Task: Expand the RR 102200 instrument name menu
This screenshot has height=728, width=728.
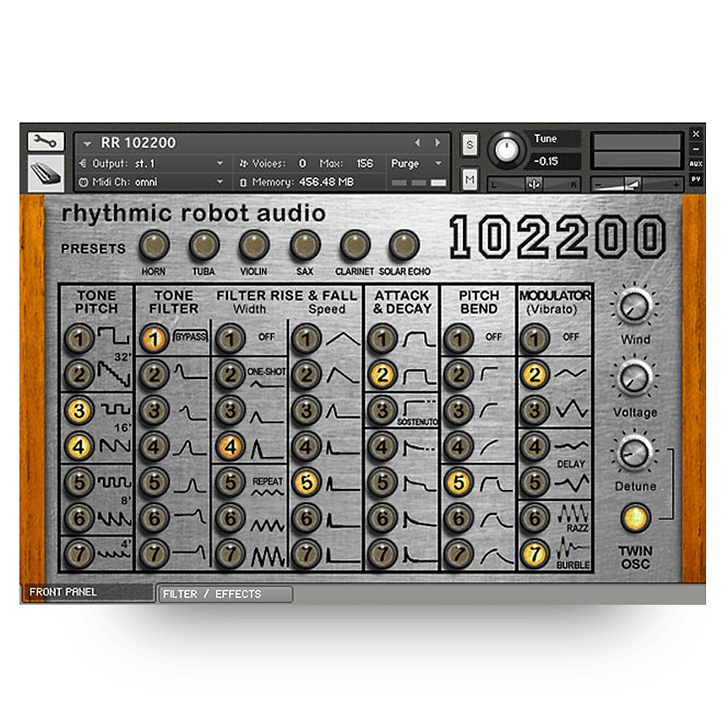Action: (87, 144)
